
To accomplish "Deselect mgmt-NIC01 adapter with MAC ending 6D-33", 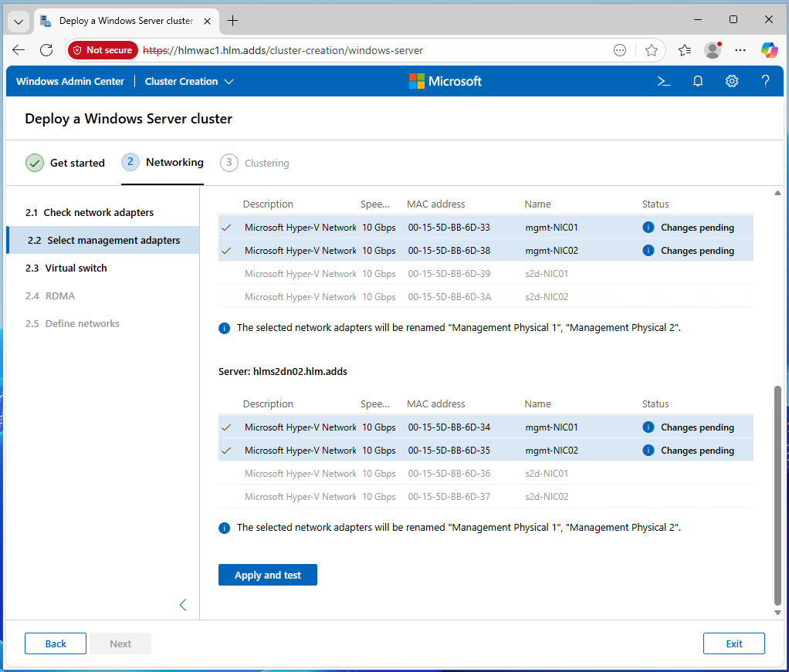I will [226, 228].
